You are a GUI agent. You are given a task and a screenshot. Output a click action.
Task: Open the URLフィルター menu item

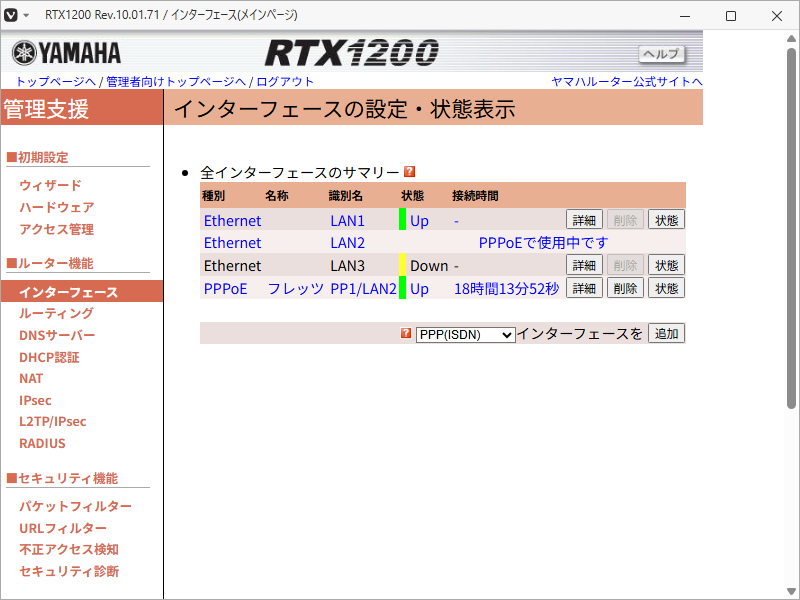[63, 528]
